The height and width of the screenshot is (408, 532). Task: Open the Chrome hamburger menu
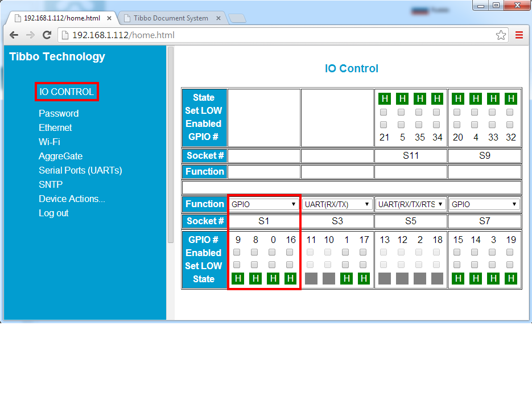pos(519,35)
